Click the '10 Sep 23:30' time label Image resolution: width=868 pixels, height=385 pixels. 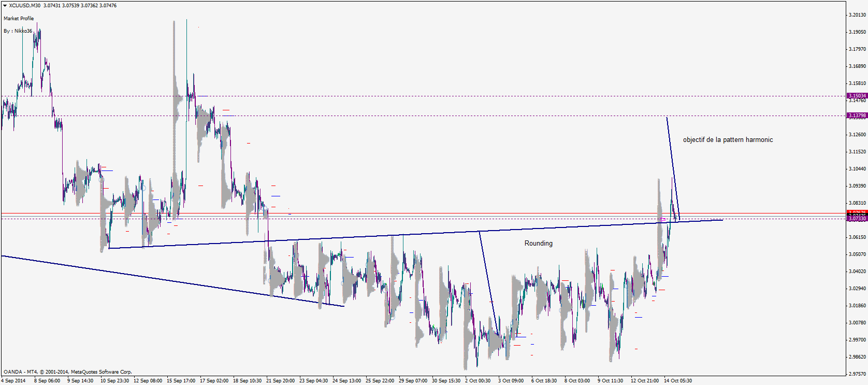tap(114, 381)
